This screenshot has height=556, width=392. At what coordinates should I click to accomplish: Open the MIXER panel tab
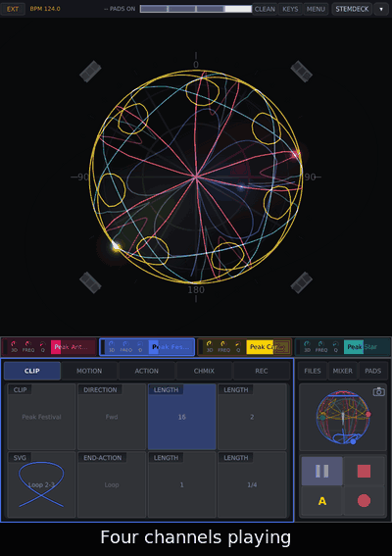tap(343, 371)
